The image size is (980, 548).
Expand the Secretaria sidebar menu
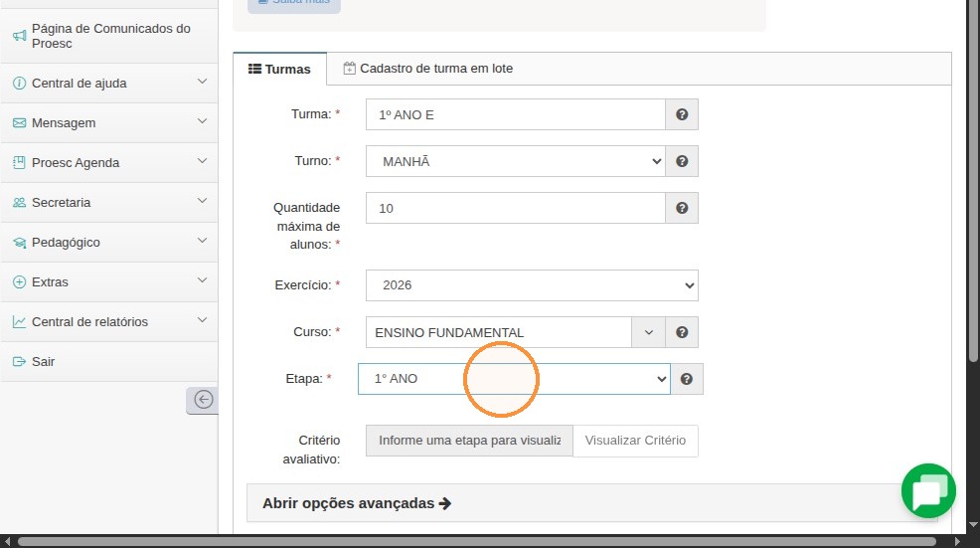coord(109,202)
